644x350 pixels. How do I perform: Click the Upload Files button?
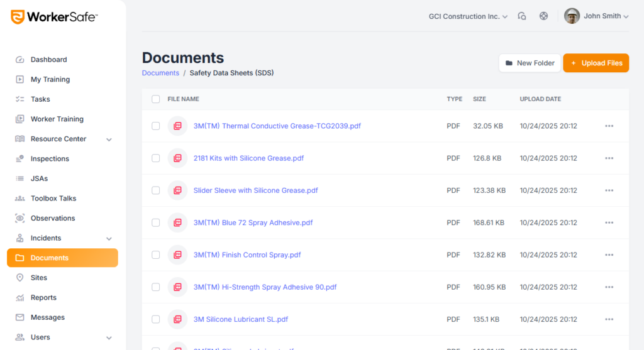[x=596, y=63]
